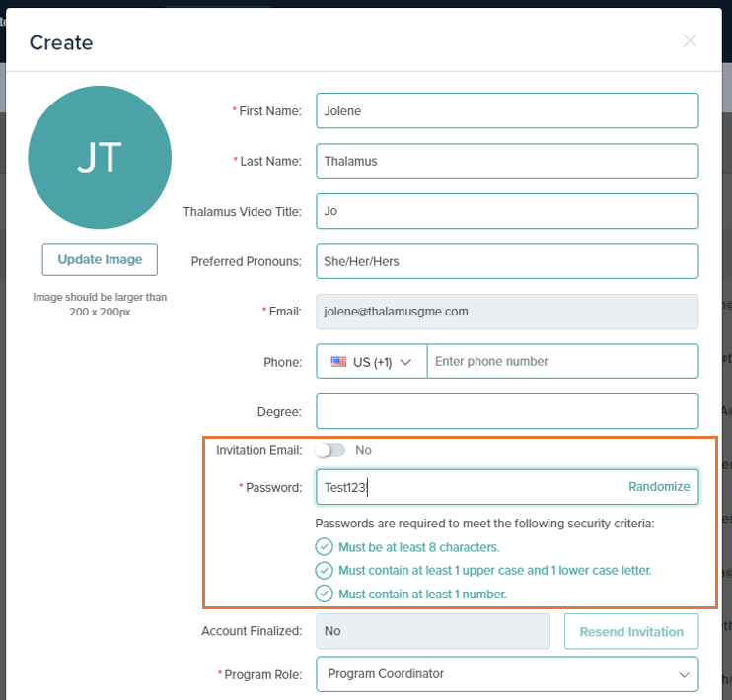Click the Update Image button

(x=100, y=259)
